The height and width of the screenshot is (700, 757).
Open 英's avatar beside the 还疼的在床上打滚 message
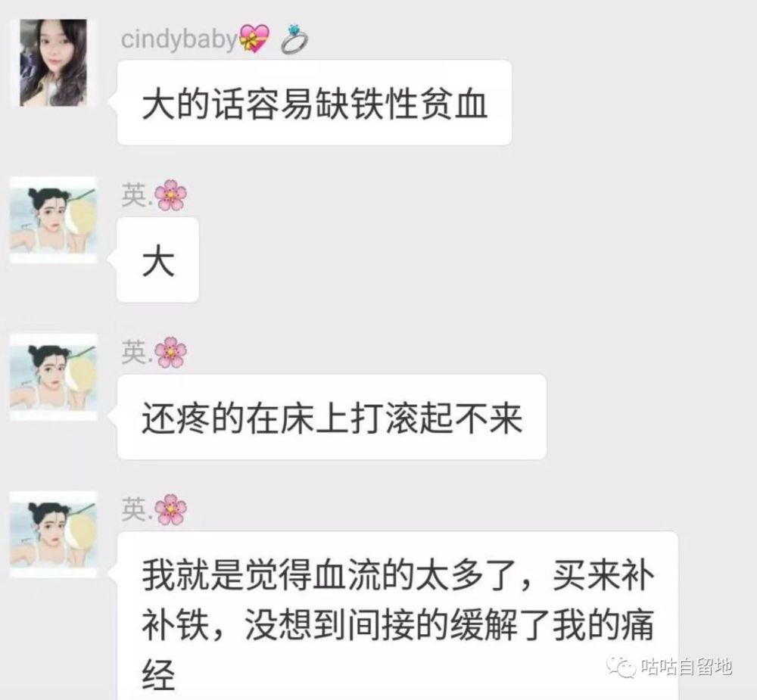click(54, 377)
